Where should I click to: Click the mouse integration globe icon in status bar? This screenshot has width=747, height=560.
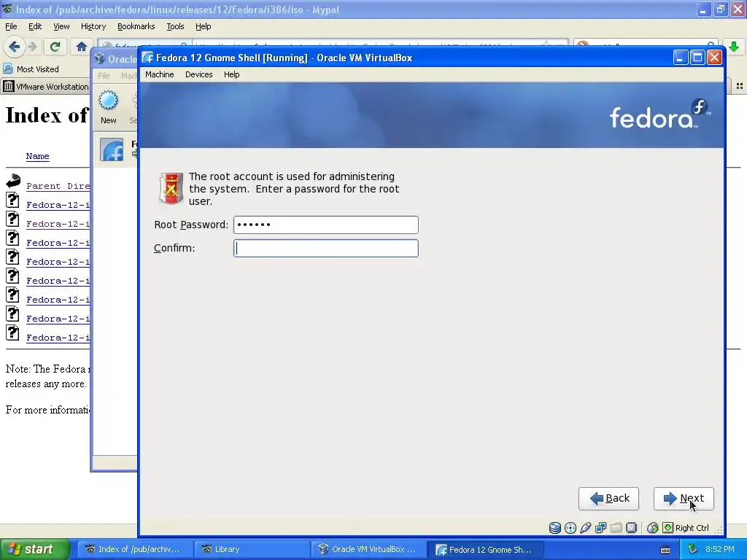coord(653,528)
